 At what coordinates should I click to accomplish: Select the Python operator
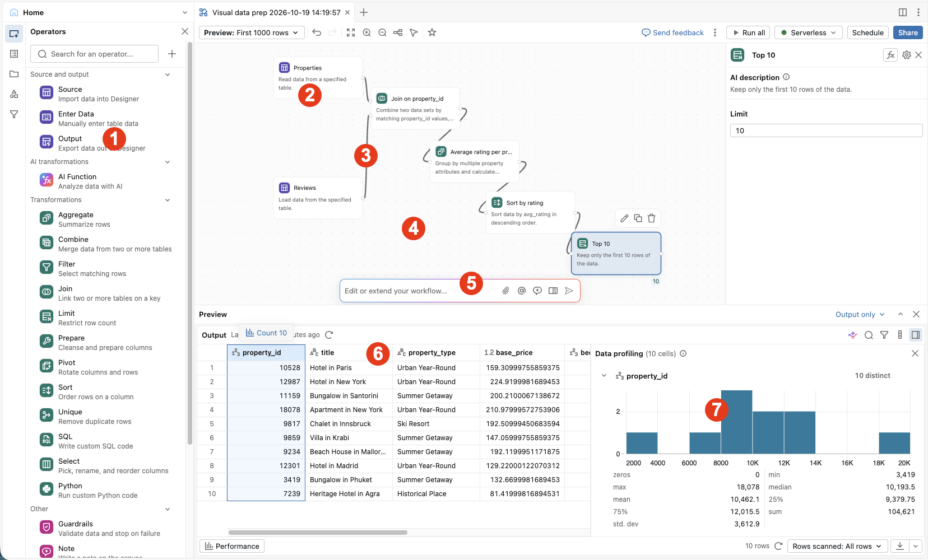[105, 490]
